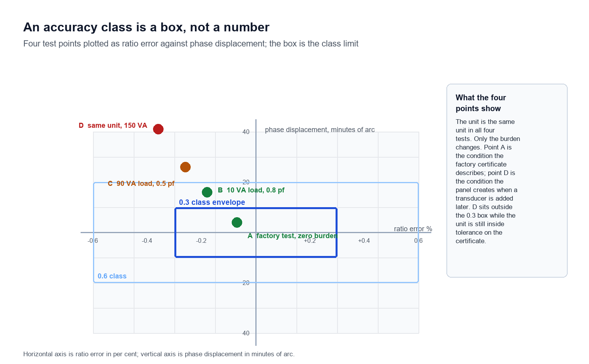Viewport: 589px width, 364px height.
Task: Click the lower 40 vertical axis tick
Action: (246, 333)
